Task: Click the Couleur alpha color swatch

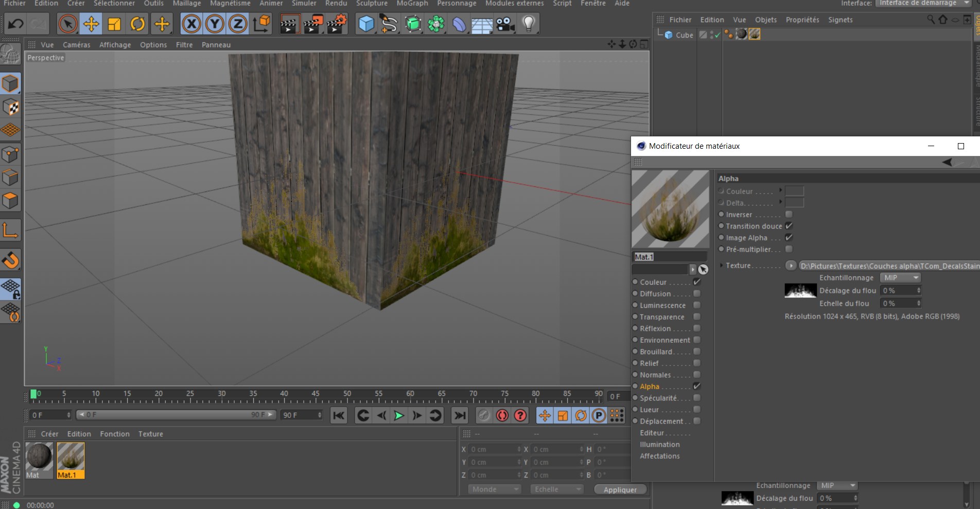Action: tap(794, 191)
